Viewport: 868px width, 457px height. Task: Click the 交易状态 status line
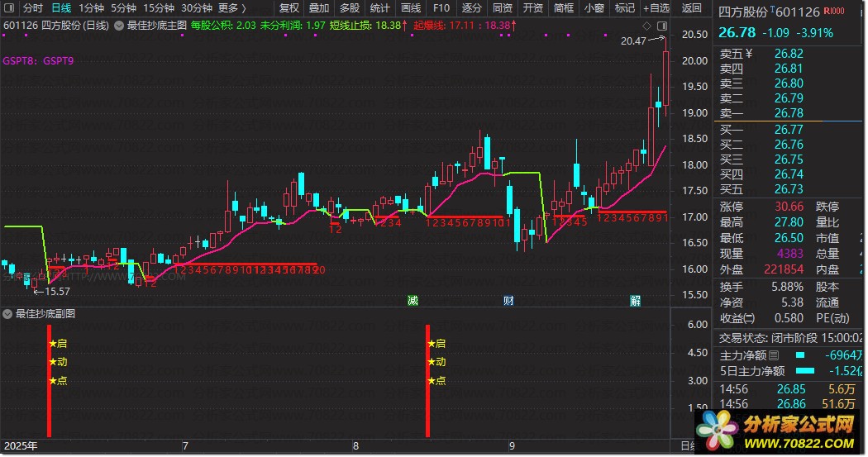791,338
